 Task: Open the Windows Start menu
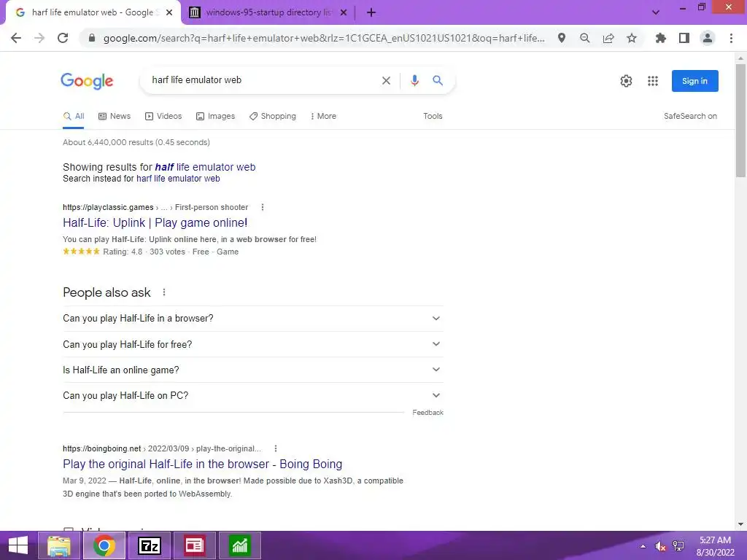click(x=18, y=545)
